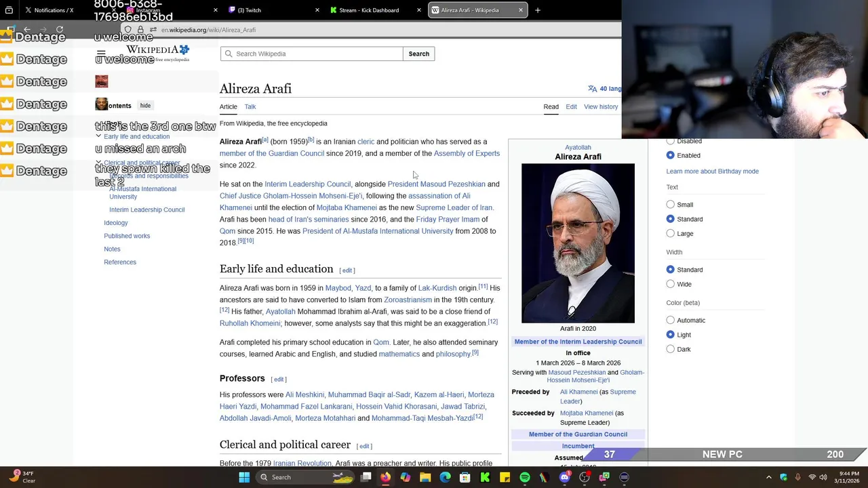The image size is (868, 488).
Task: Open Mojtaba Khamenei link in article text
Action: coord(347,207)
